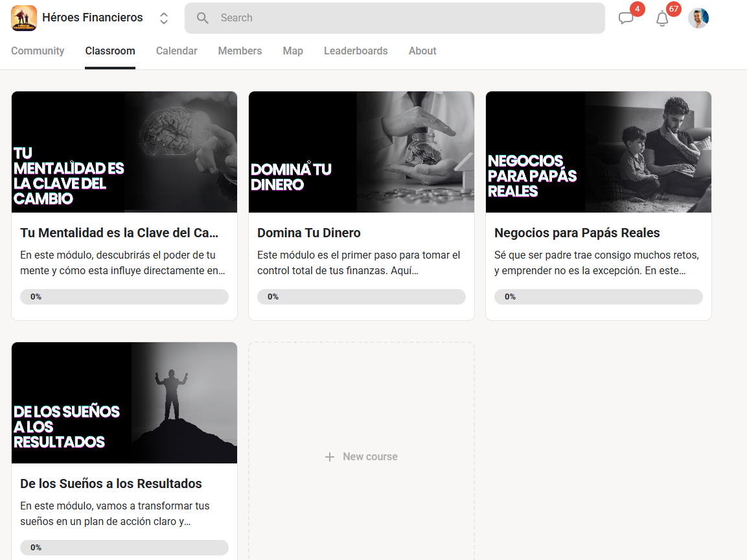Click the plus icon for new course

pos(330,457)
